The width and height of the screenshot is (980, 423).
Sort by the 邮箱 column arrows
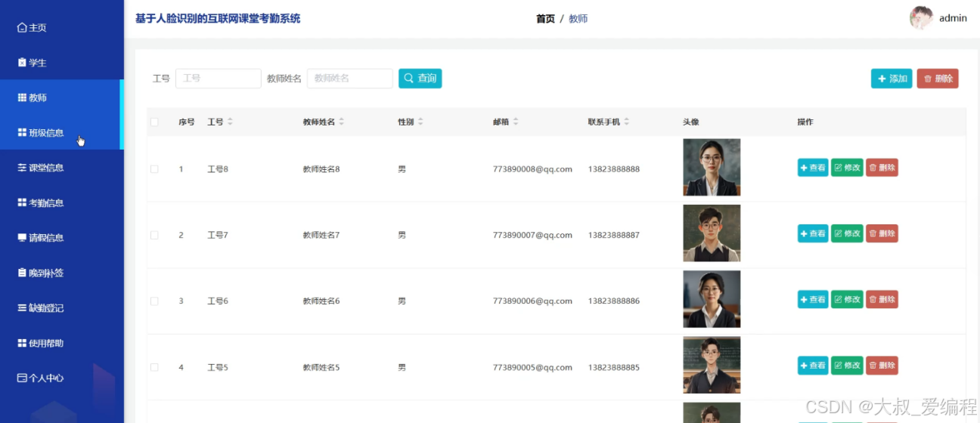516,122
